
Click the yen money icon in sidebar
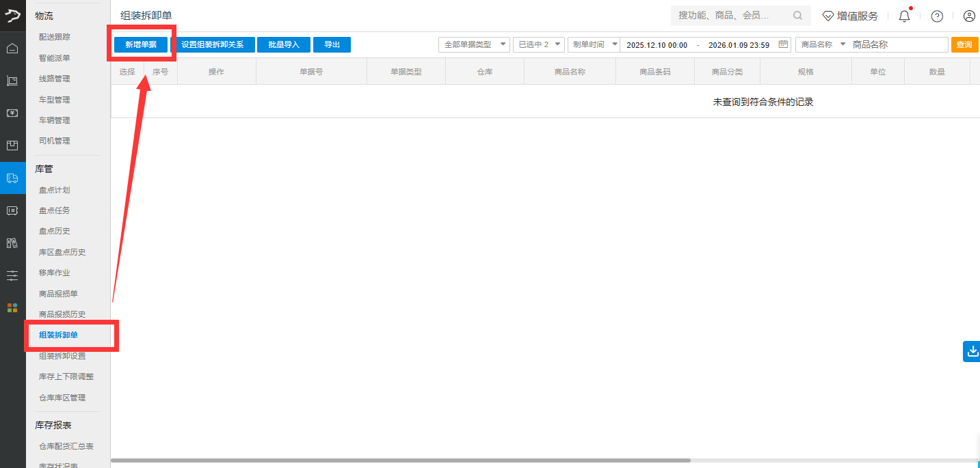pyautogui.click(x=12, y=113)
